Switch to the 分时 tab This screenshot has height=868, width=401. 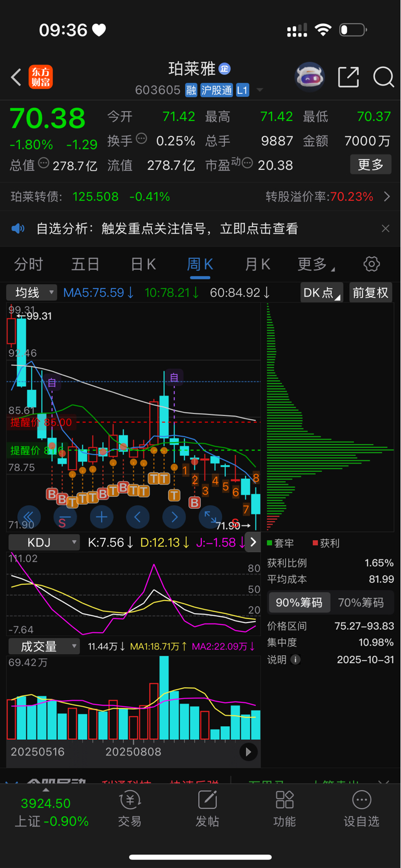tap(28, 264)
